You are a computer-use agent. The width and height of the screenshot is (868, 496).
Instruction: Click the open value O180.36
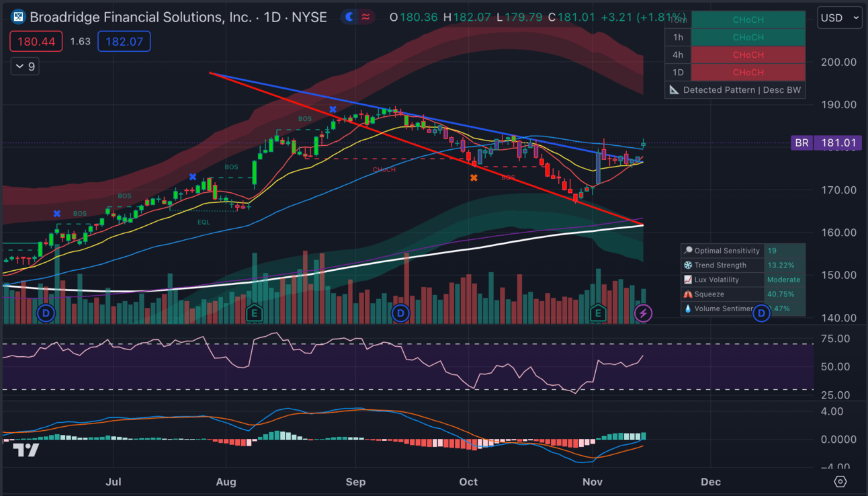click(413, 17)
